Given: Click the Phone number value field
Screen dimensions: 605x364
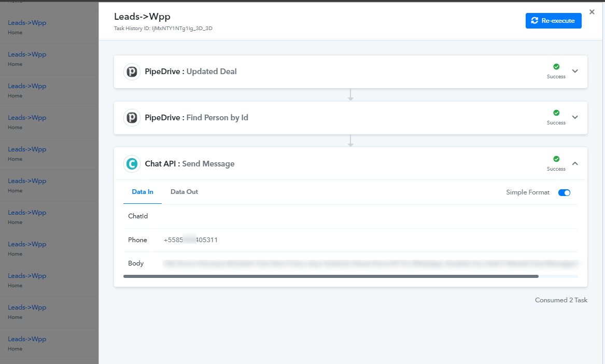Looking at the screenshot, I should (x=190, y=240).
